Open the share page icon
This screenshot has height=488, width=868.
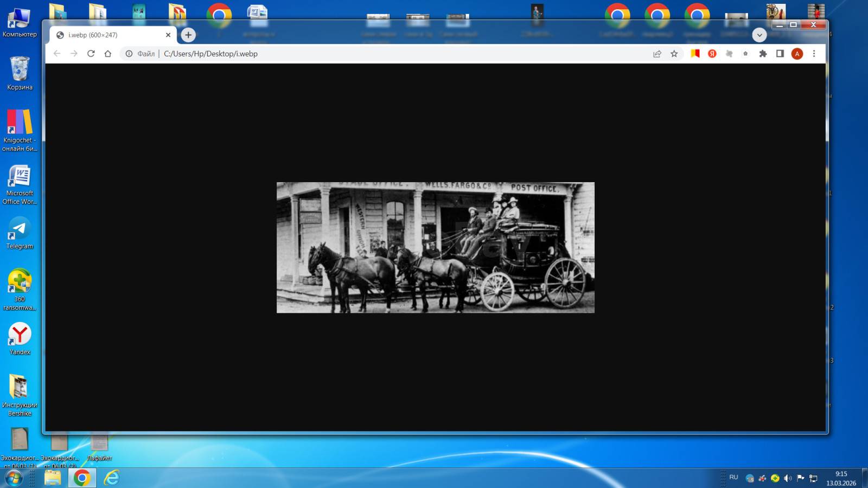pos(657,54)
